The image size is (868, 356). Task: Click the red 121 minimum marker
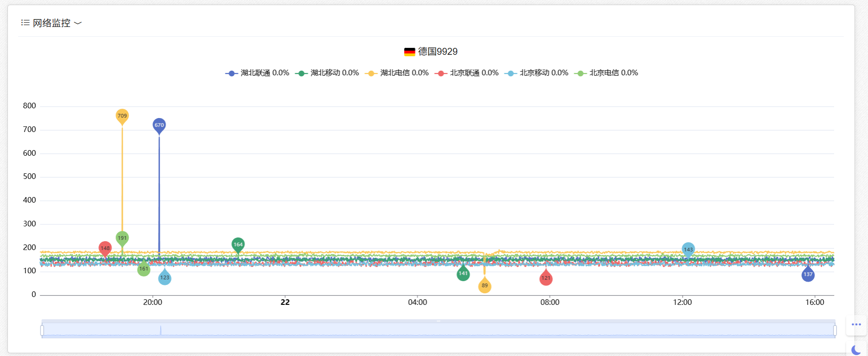click(546, 278)
